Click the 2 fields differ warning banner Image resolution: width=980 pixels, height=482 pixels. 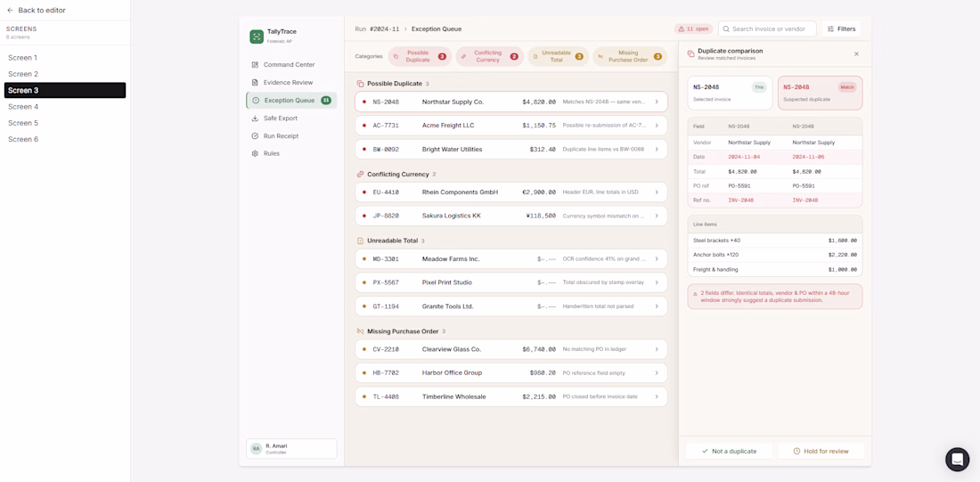click(775, 297)
